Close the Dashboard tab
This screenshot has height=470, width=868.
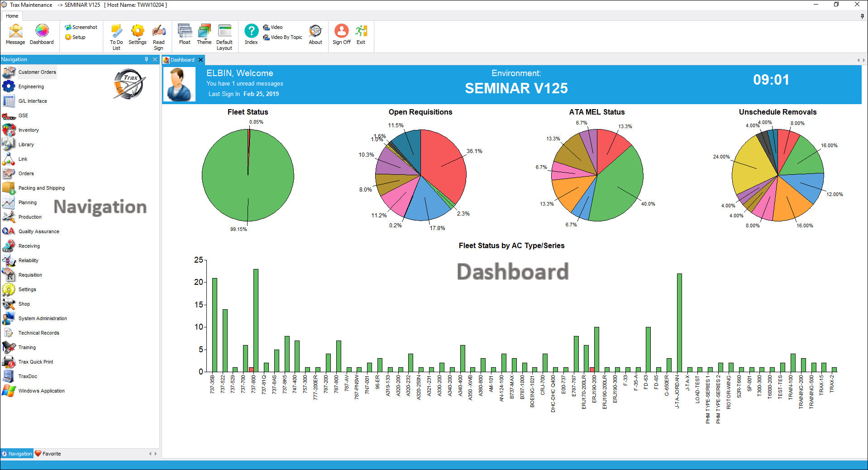coord(200,60)
